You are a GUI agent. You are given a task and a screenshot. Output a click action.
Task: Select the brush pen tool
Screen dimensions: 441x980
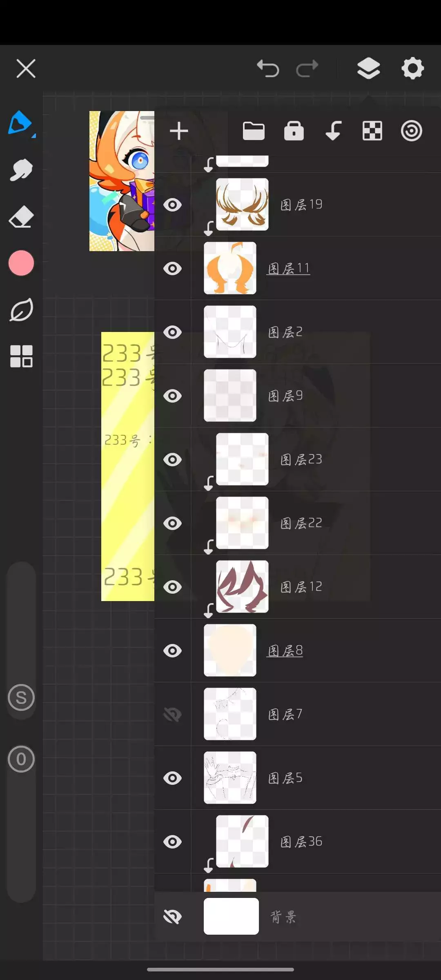tap(21, 123)
